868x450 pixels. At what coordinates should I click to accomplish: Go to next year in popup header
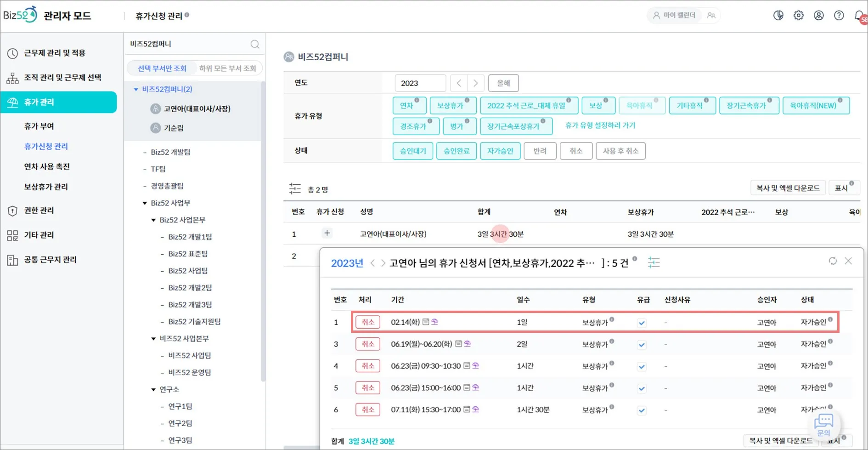click(x=383, y=263)
